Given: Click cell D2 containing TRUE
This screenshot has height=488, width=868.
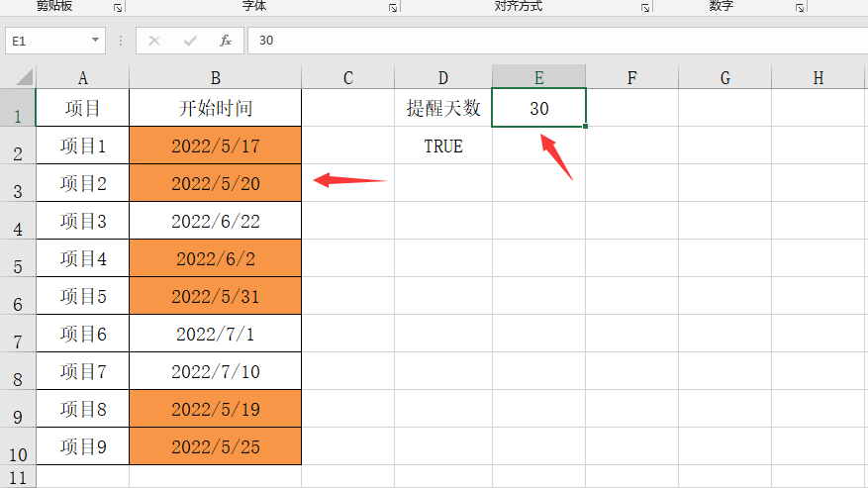Looking at the screenshot, I should 443,146.
